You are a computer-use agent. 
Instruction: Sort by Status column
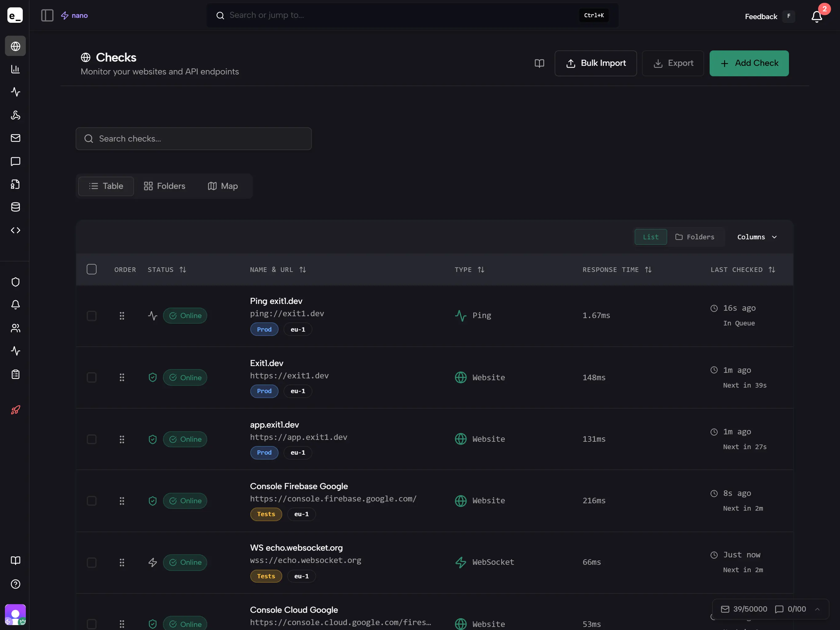[167, 269]
